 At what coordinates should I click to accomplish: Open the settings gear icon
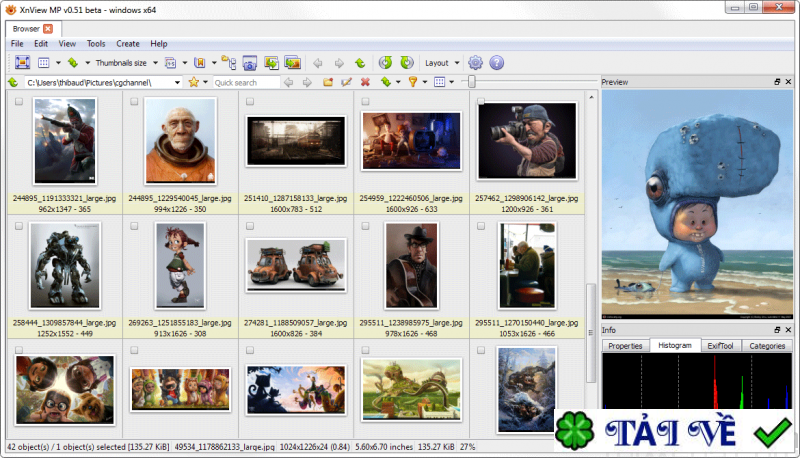tap(475, 62)
